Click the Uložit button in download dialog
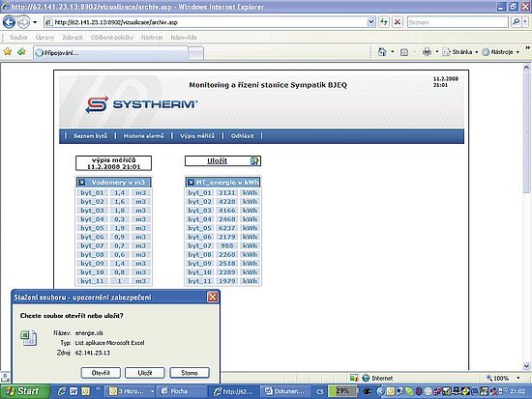Screen dimensions: 532x399 click(145, 373)
